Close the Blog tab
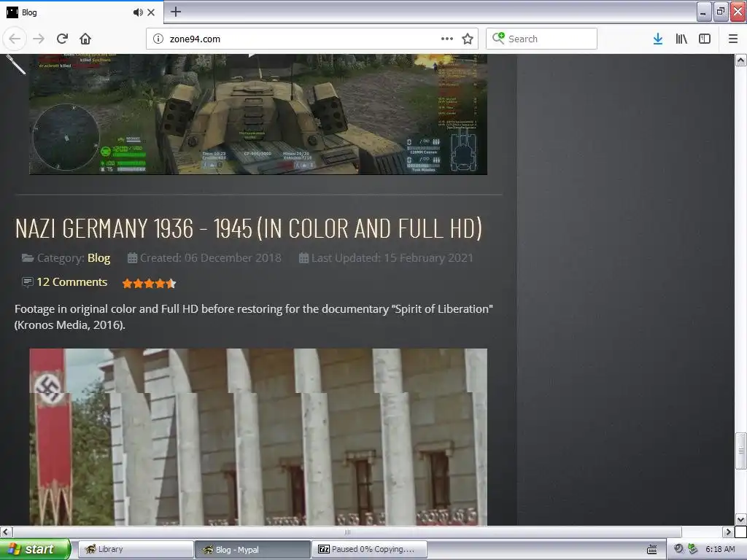Viewport: 747px width, 560px height. tap(151, 12)
